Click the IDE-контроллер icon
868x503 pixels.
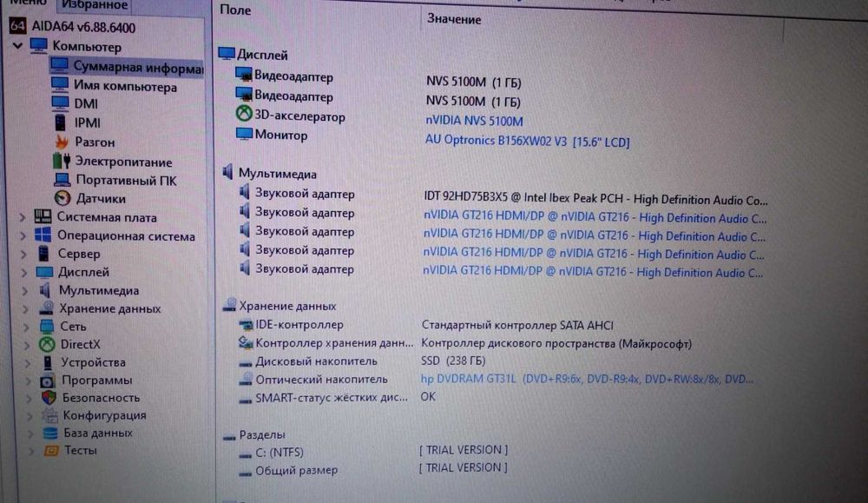pyautogui.click(x=246, y=325)
